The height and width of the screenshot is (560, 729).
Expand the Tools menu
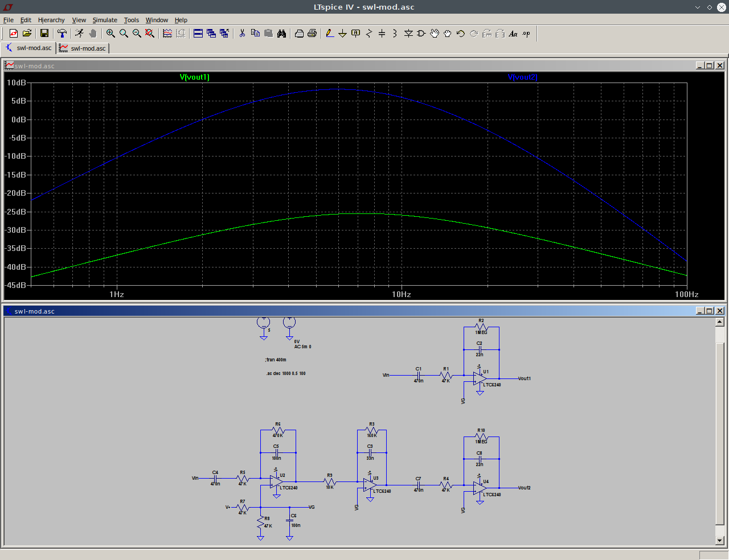[131, 20]
